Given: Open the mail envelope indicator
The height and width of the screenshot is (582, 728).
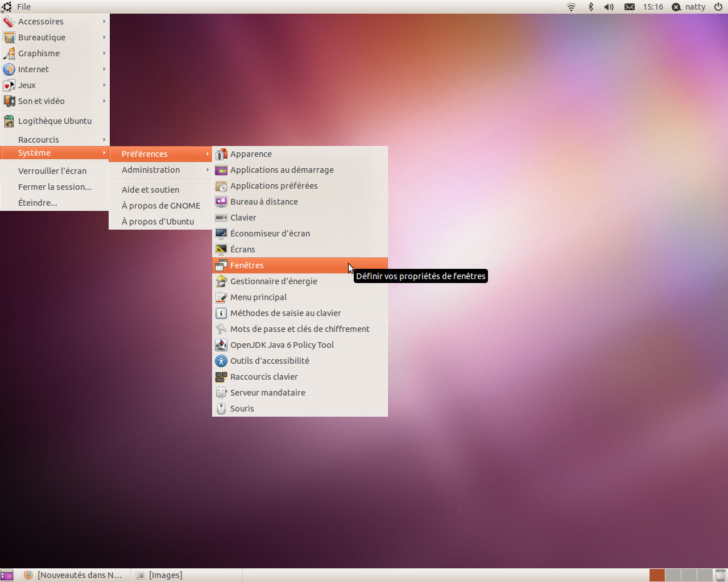Looking at the screenshot, I should (x=630, y=7).
